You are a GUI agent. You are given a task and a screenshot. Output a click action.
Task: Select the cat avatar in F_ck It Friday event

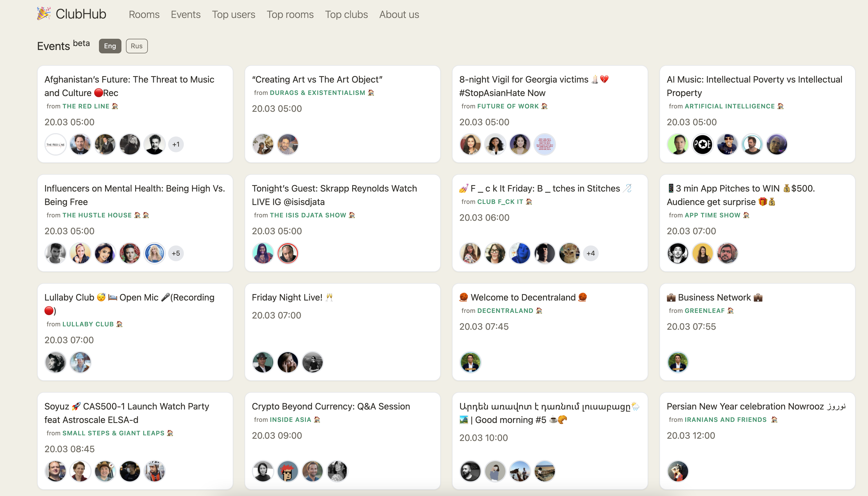pyautogui.click(x=569, y=253)
